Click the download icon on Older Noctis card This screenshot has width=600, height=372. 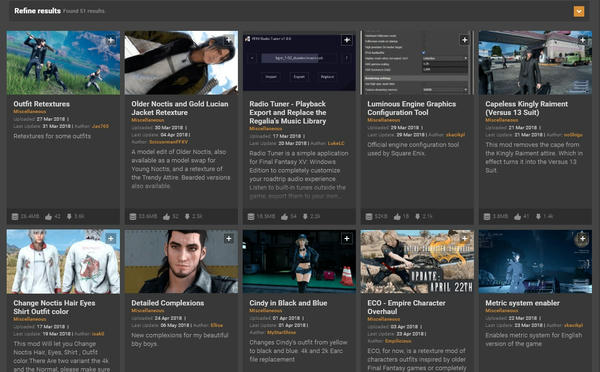coord(187,217)
